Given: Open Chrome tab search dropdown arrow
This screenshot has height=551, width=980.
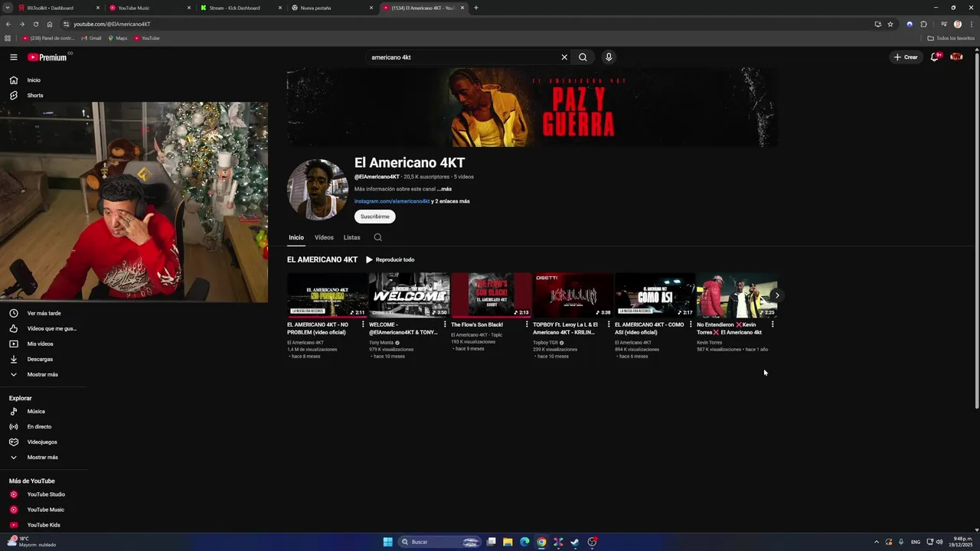Looking at the screenshot, I should pos(7,8).
